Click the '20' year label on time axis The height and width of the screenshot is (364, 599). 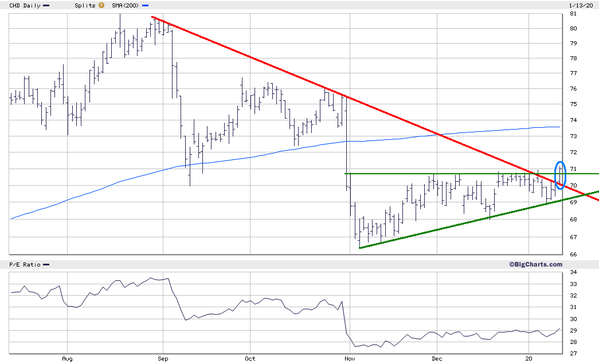(x=528, y=359)
